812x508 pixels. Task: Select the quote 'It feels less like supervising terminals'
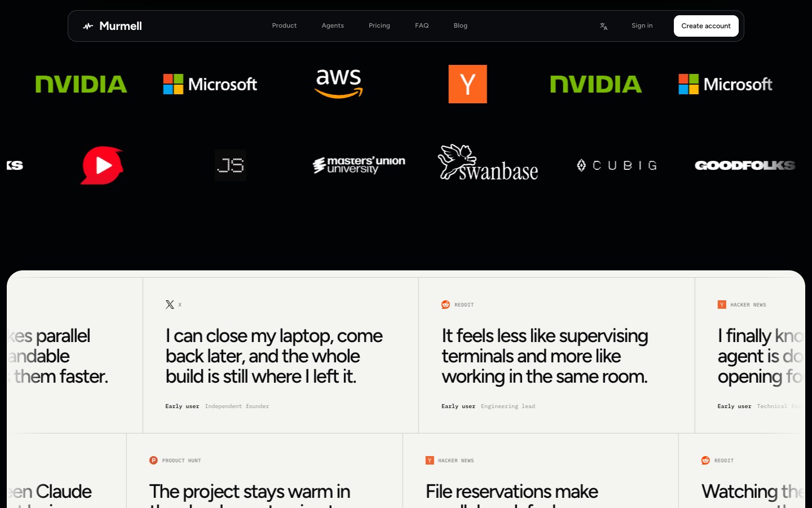(545, 356)
